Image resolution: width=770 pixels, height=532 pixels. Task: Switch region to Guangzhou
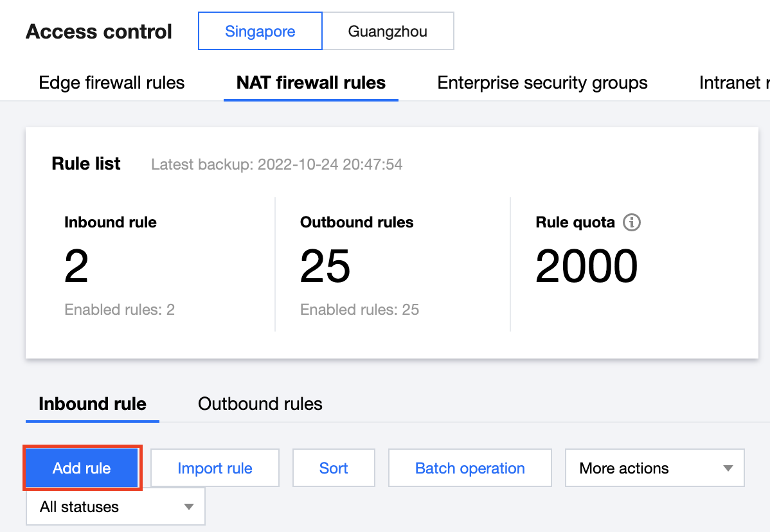[388, 31]
